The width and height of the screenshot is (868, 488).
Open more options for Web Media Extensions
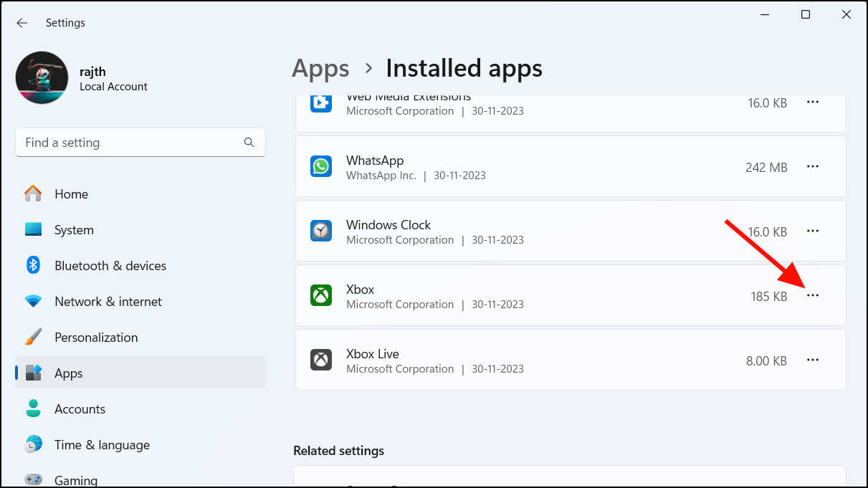click(x=812, y=102)
